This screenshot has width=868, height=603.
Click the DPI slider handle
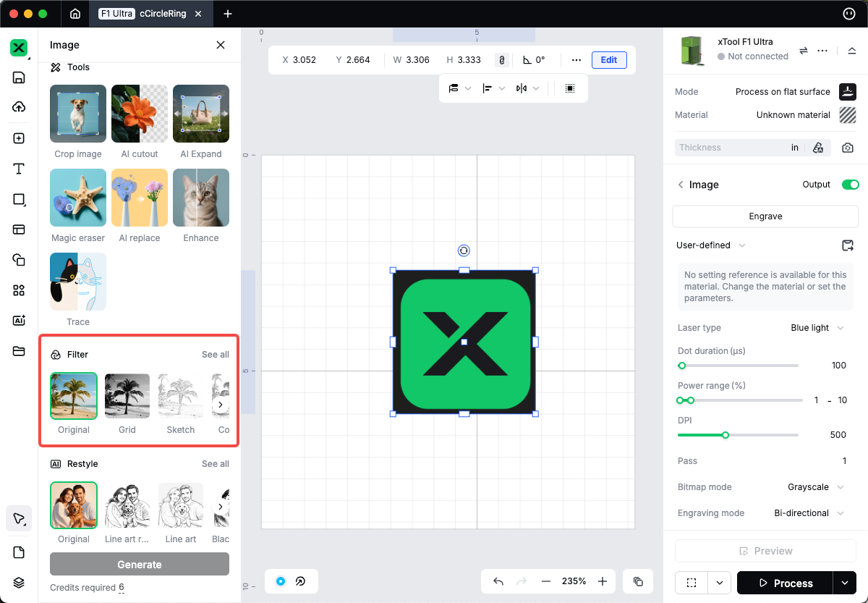[726, 435]
